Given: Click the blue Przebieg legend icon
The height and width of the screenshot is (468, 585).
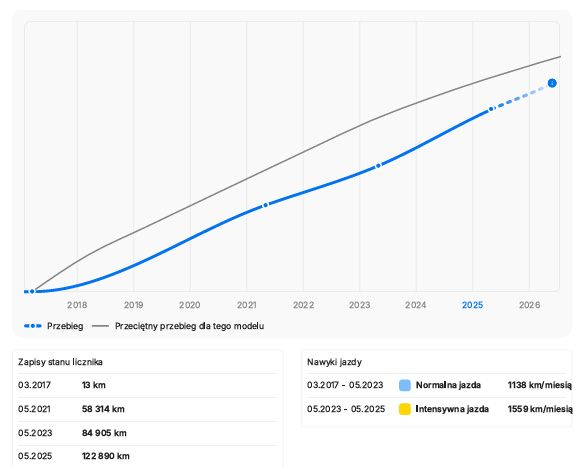Looking at the screenshot, I should pos(33,326).
